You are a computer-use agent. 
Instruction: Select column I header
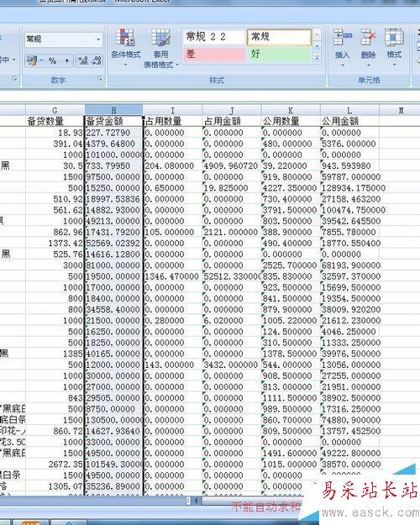[172, 110]
